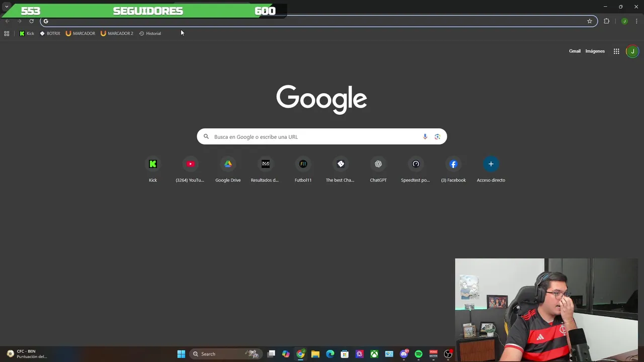The width and height of the screenshot is (644, 362).
Task: Click the magnifier icon in search box
Action: [206, 137]
